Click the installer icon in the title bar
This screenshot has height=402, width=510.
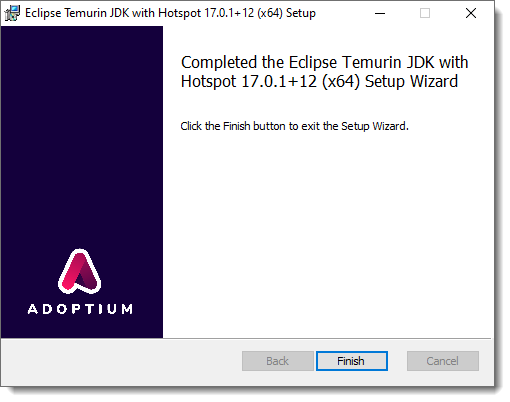12,13
